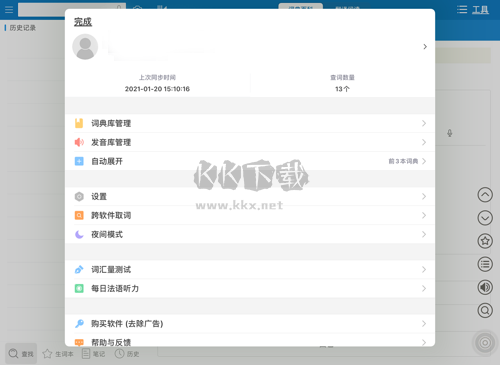500x365 pixels.
Task: Click the speaker pronunciation round button
Action: [485, 287]
